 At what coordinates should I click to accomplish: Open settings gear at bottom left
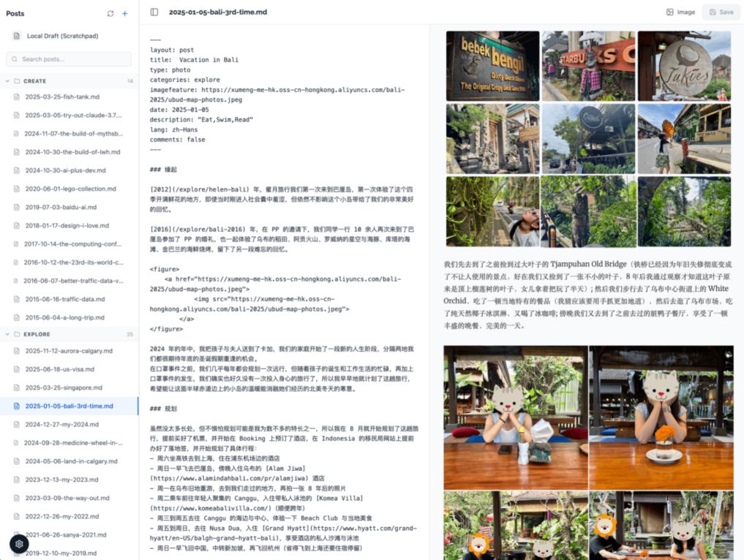[19, 544]
